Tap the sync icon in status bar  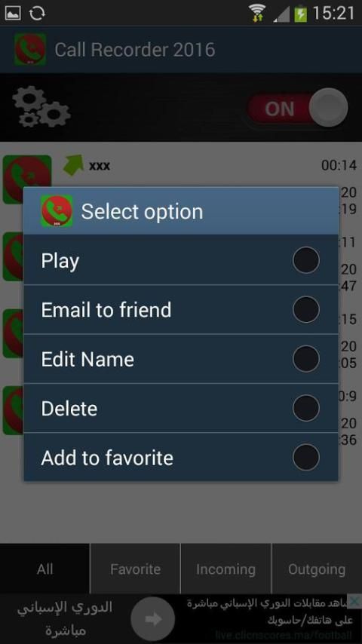coord(37,13)
